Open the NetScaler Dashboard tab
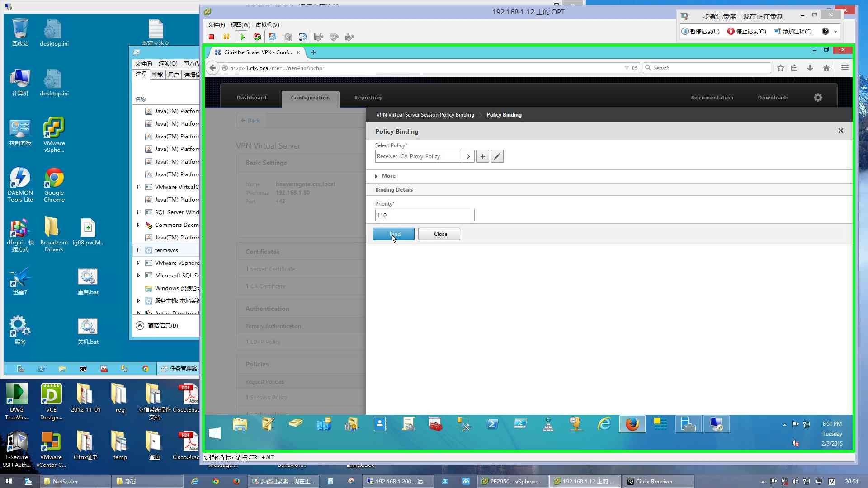 coord(251,98)
